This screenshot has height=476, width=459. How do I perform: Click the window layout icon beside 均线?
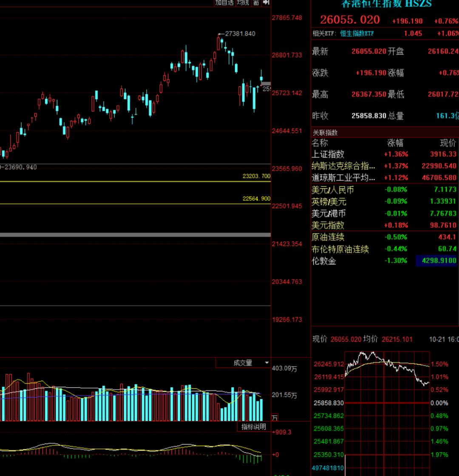coord(256,3)
